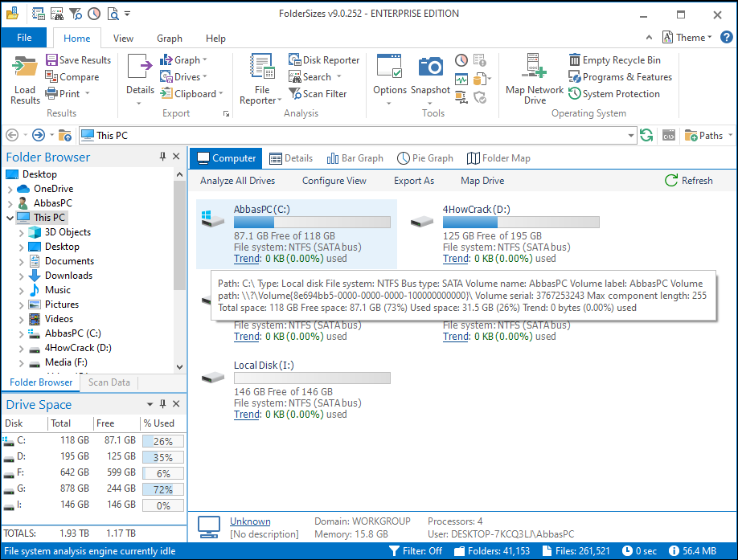738x560 pixels.
Task: Open the Theme dropdown
Action: click(x=687, y=37)
